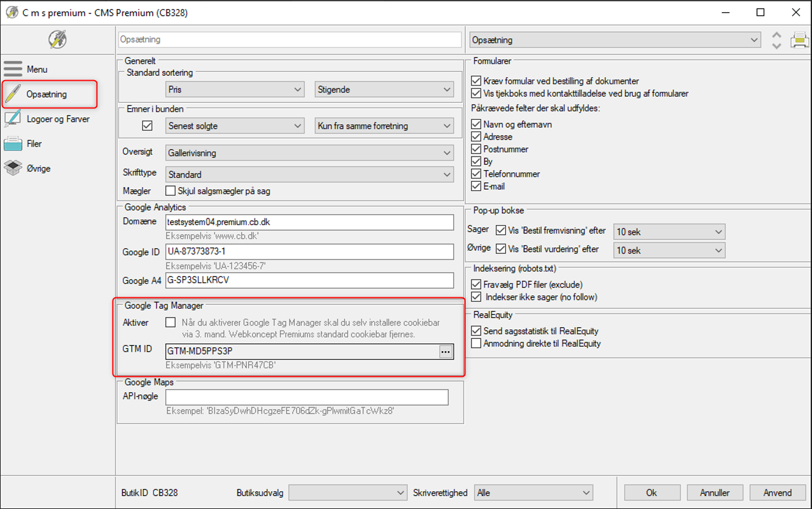This screenshot has height=509, width=812.
Task: Click the Google ID input field
Action: (310, 251)
